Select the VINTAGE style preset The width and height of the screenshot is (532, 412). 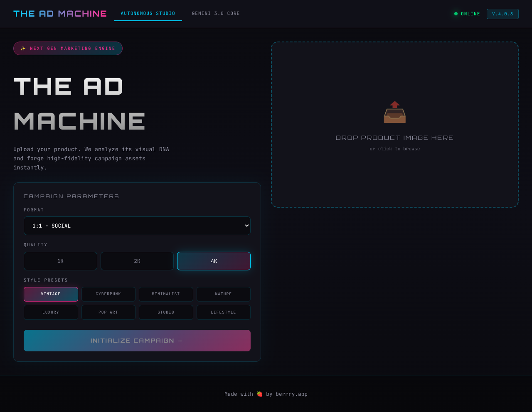point(51,294)
